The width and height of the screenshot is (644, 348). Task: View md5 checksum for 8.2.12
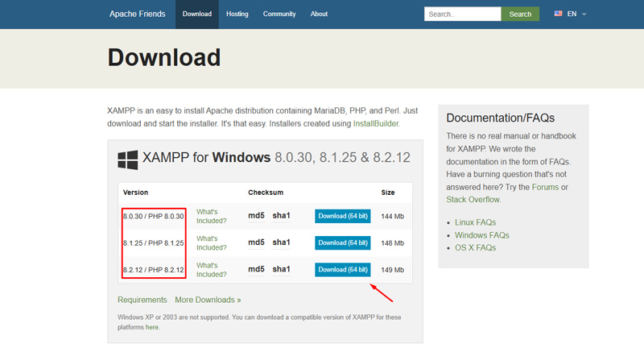click(256, 269)
